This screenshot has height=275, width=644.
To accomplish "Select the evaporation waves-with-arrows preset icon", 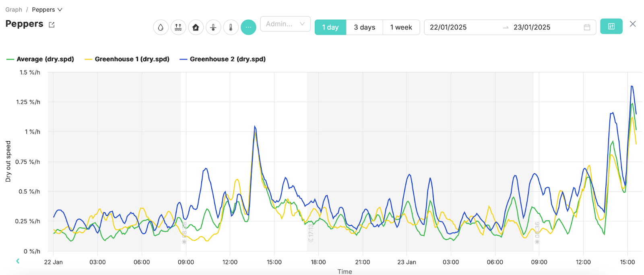I will tap(178, 27).
